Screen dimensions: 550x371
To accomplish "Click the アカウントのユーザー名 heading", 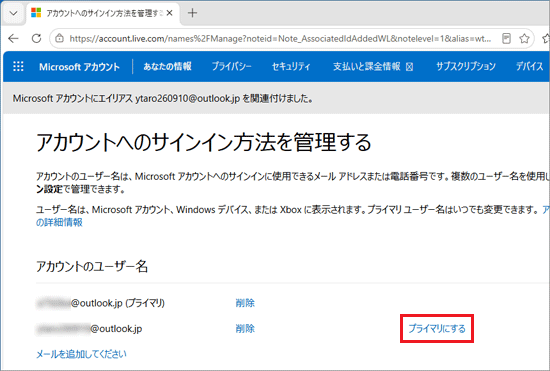I will click(92, 267).
